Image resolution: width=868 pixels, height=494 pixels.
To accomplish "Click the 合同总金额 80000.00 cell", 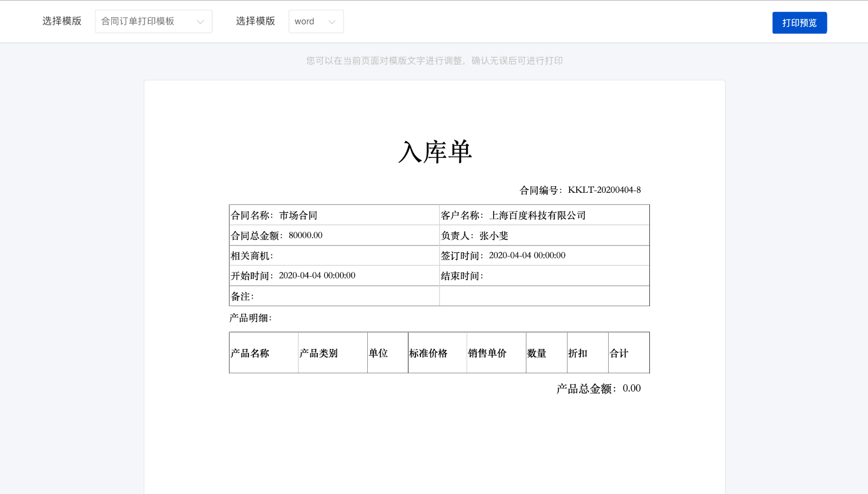I will pyautogui.click(x=334, y=235).
